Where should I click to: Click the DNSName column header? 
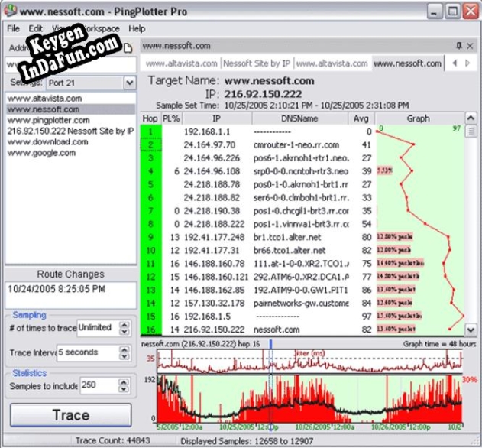pos(299,118)
